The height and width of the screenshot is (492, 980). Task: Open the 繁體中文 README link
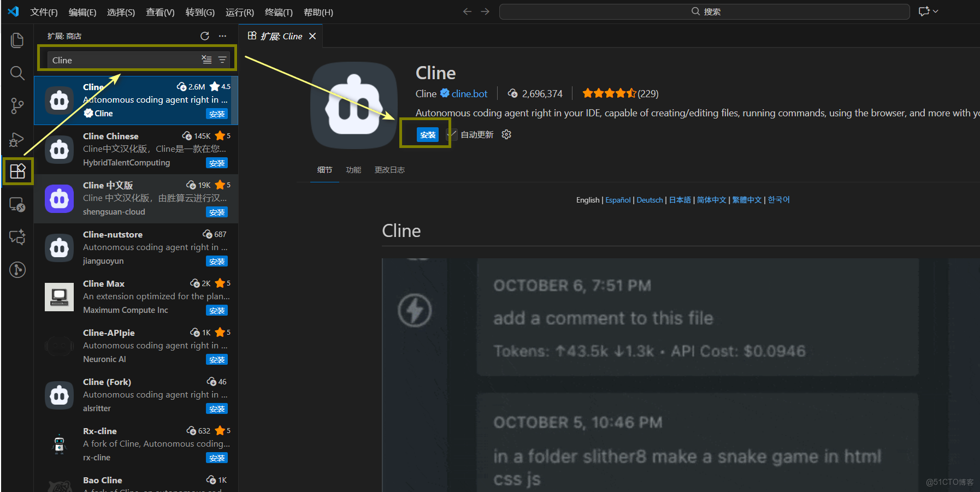(747, 200)
